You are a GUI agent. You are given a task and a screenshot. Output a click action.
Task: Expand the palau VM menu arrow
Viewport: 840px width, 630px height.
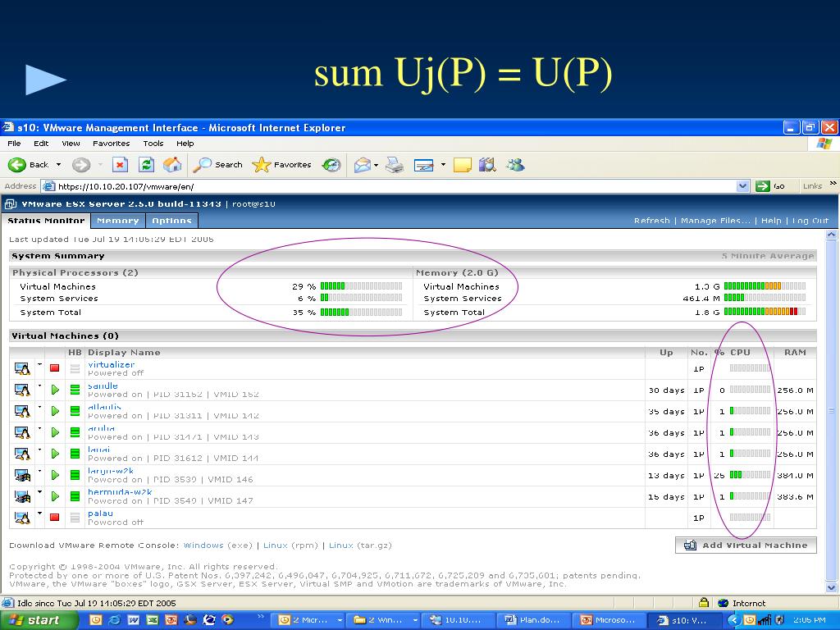[39, 514]
